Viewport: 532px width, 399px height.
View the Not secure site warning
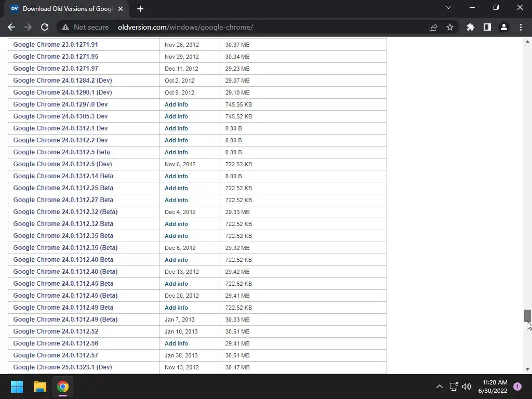point(85,27)
